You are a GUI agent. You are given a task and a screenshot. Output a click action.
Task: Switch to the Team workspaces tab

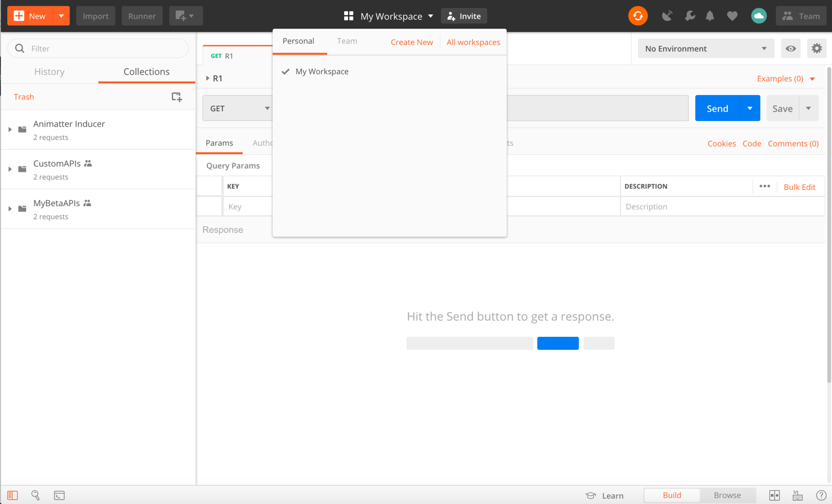[347, 41]
